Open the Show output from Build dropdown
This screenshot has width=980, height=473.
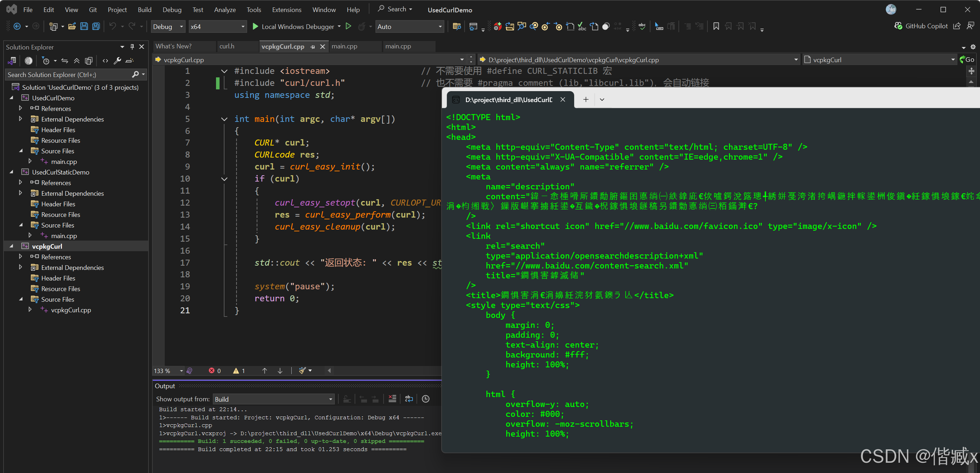(x=274, y=399)
